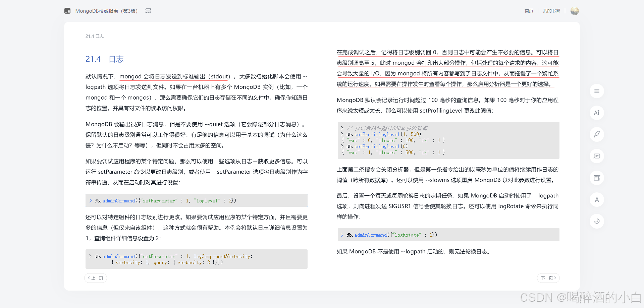Image resolution: width=644 pixels, height=308 pixels.
Task: Click the heading '21.4 日志'
Action: (x=104, y=59)
